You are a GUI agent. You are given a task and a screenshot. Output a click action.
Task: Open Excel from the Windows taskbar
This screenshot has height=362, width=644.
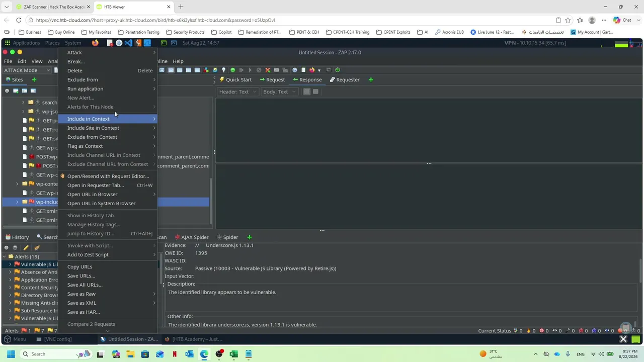coord(233,354)
